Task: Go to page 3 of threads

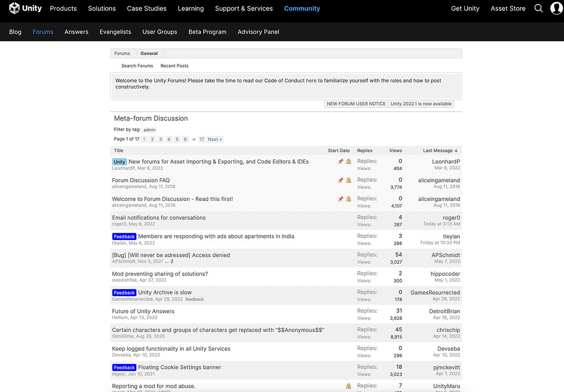Action: (160, 139)
